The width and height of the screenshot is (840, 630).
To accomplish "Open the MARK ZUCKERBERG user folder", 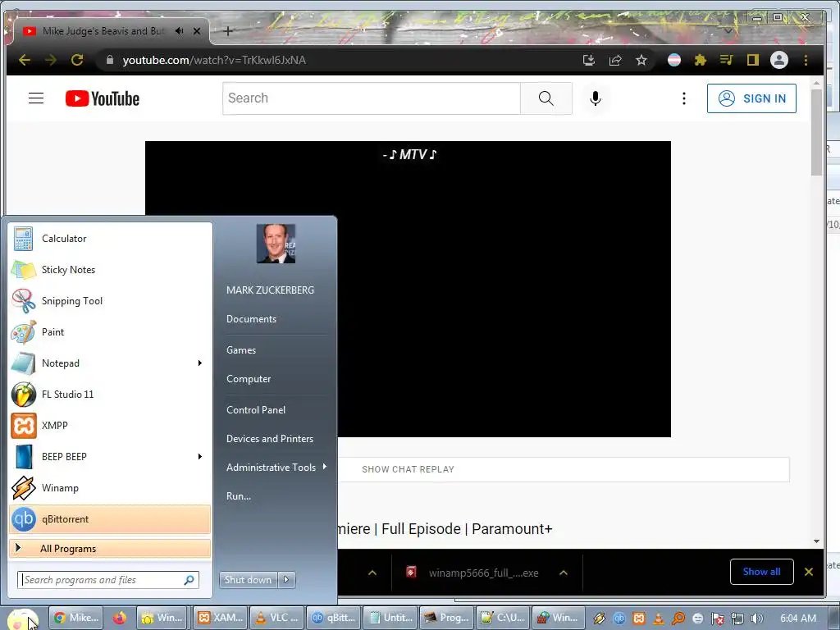I will [x=270, y=290].
